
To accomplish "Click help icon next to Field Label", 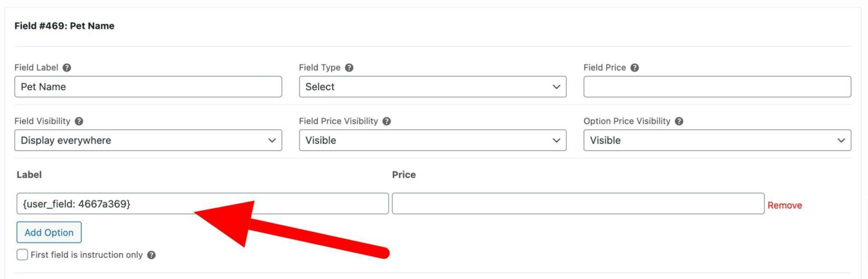I will (x=67, y=68).
